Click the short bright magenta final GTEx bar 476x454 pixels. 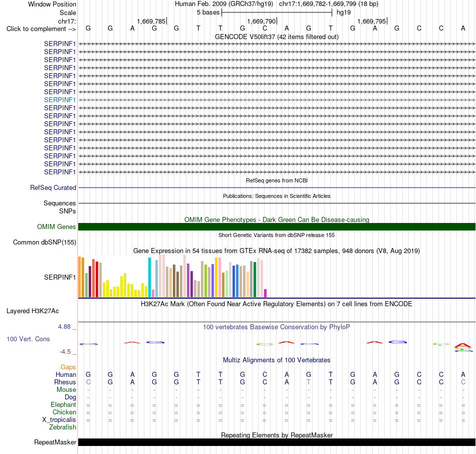click(266, 293)
